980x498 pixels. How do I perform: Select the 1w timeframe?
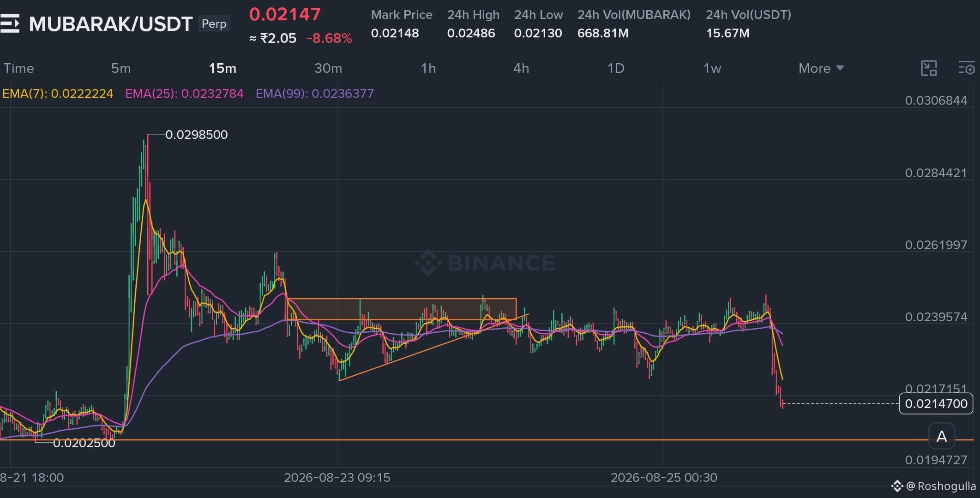712,68
